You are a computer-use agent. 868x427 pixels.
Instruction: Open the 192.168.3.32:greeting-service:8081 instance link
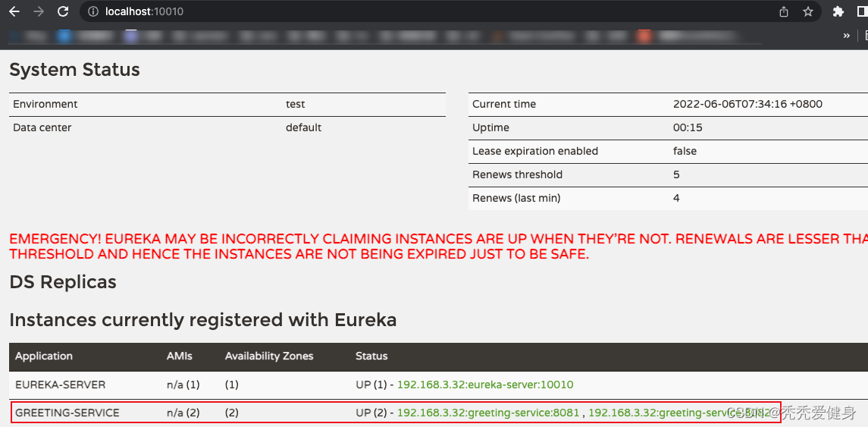(488, 413)
